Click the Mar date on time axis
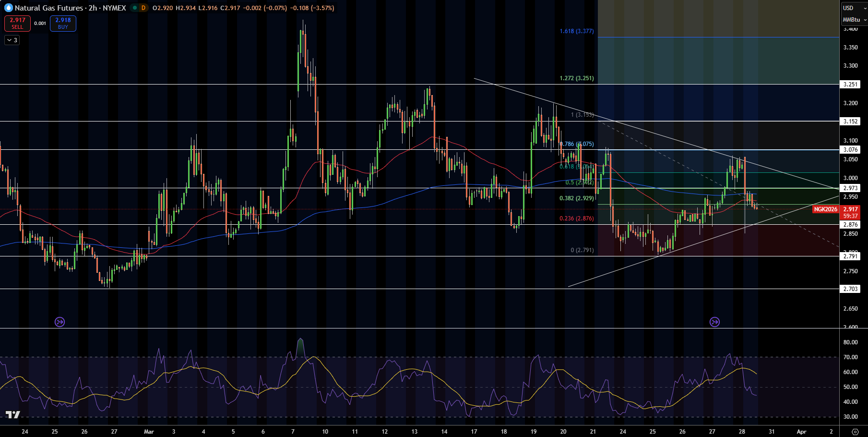Viewport: 868px width, 437px height. coord(149,432)
